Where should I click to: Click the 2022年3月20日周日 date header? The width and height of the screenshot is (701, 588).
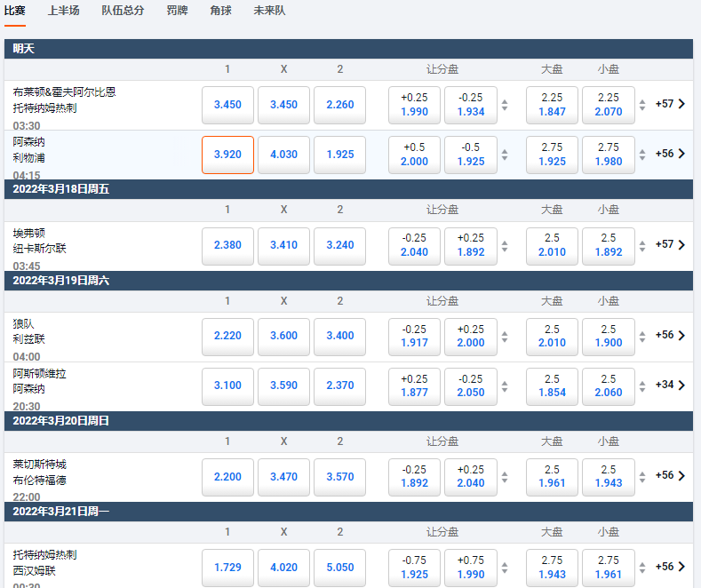348,421
